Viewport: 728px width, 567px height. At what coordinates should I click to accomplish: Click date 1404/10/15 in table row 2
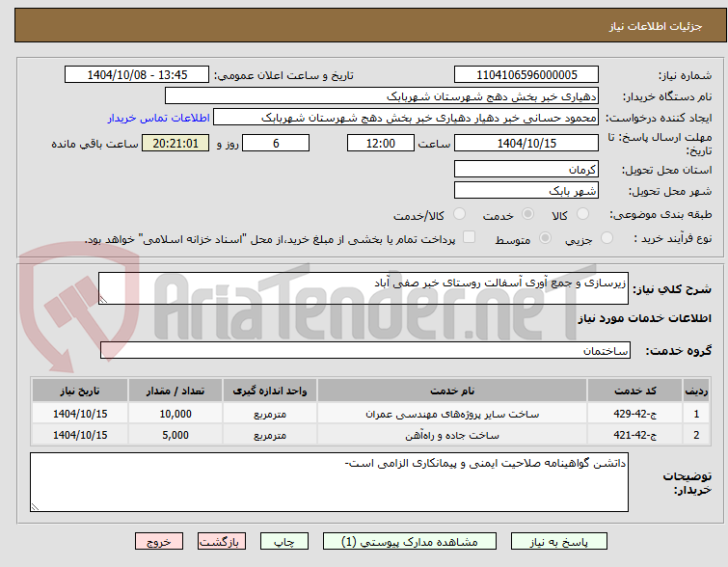[80, 435]
